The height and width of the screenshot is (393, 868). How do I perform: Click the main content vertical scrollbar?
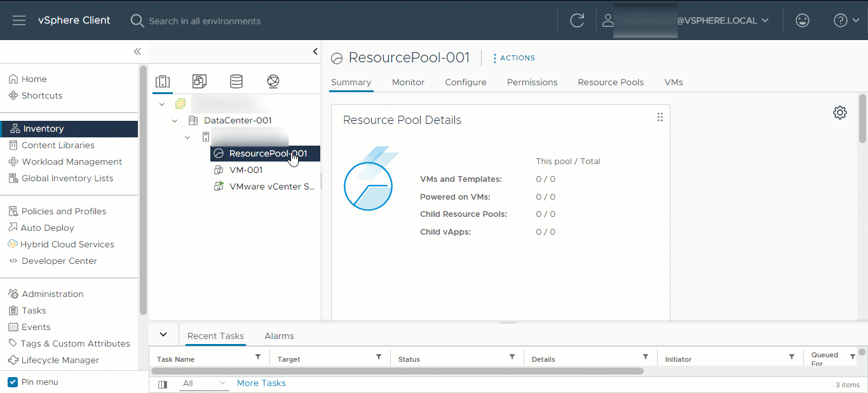[862, 118]
